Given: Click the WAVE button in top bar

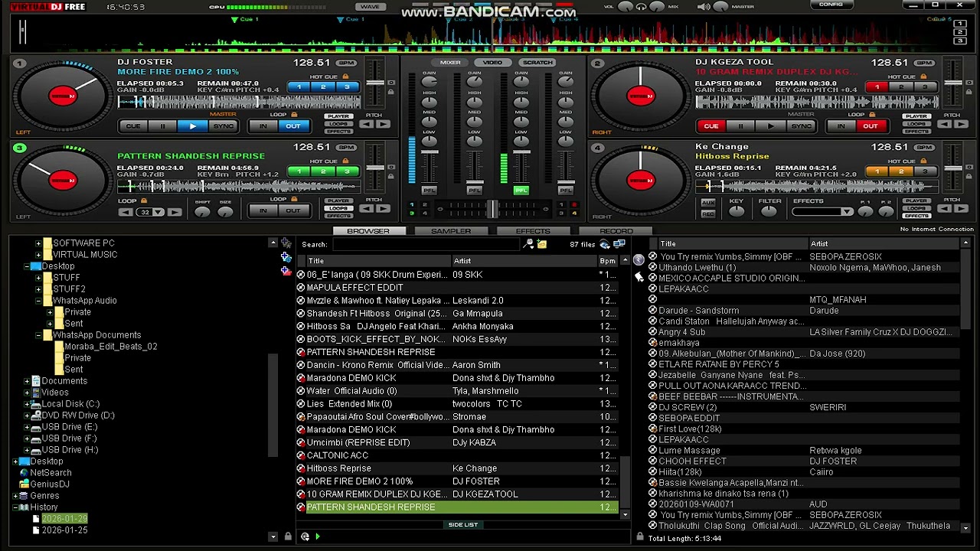Looking at the screenshot, I should 370,7.
